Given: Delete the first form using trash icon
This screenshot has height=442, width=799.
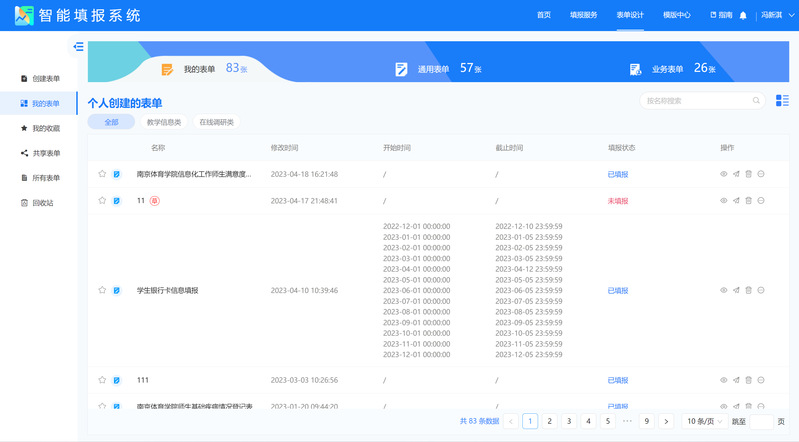Looking at the screenshot, I should (748, 174).
